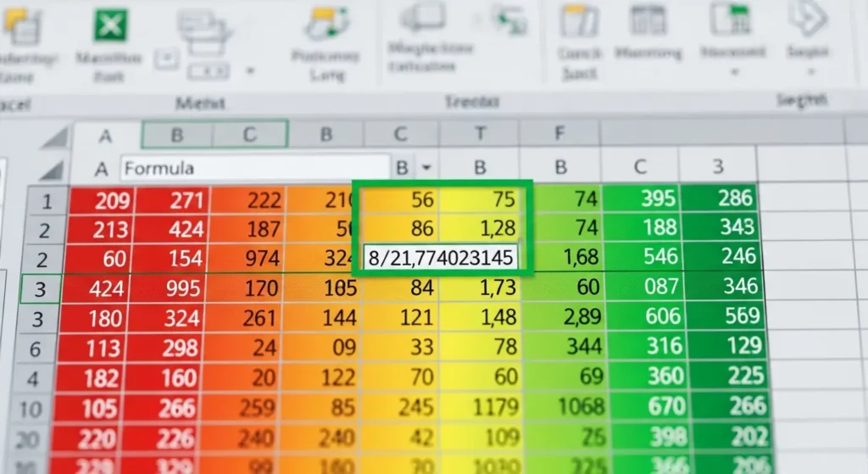868x474 pixels.
Task: Expand the dropdown arrow right of the Formula box
Action: point(426,168)
